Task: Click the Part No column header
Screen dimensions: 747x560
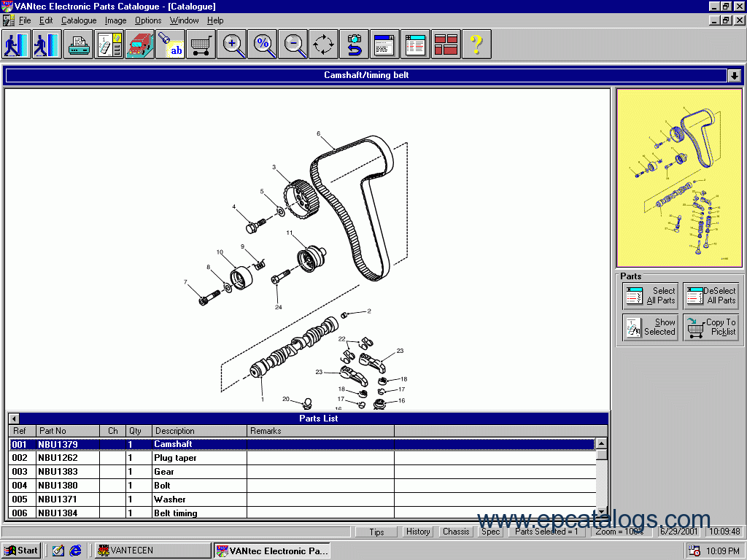Action: point(68,431)
